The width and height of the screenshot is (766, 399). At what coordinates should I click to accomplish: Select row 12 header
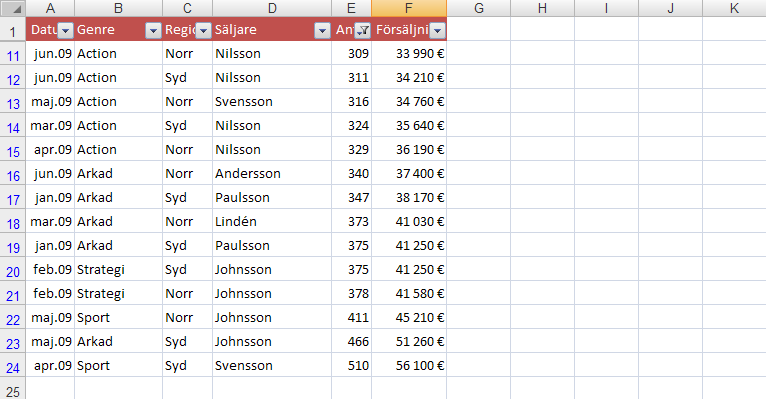(x=13, y=77)
